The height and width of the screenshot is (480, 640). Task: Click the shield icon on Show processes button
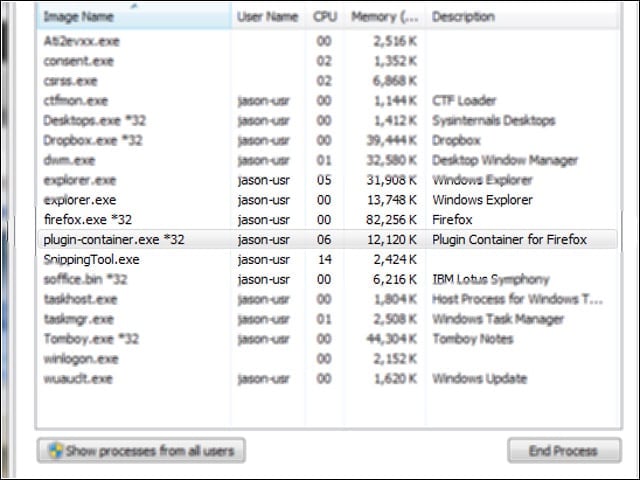(56, 451)
